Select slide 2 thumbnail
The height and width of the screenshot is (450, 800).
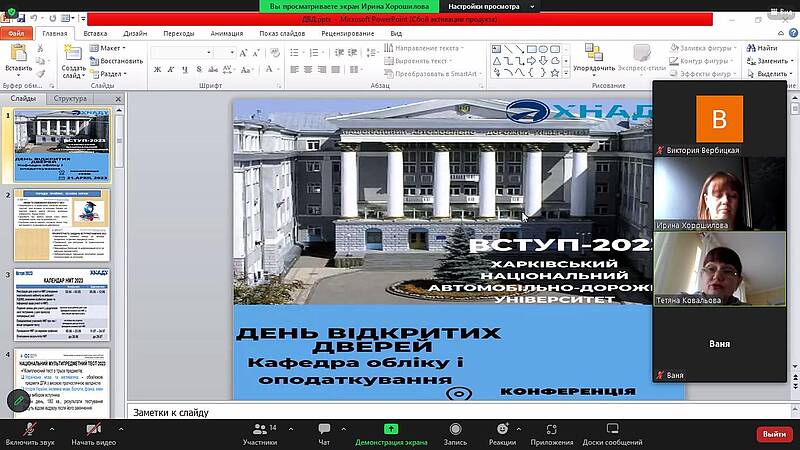(x=62, y=225)
